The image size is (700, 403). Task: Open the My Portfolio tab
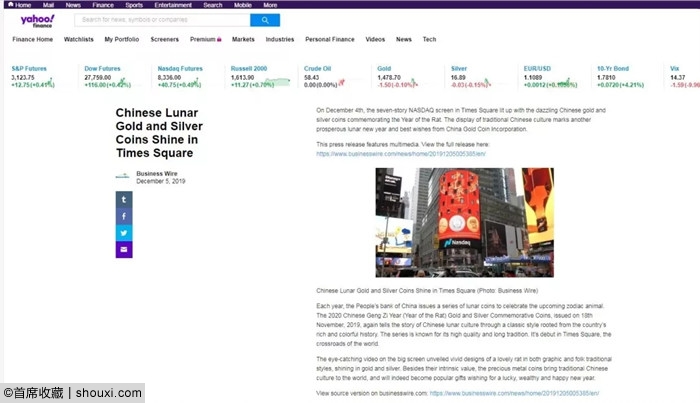(x=122, y=39)
